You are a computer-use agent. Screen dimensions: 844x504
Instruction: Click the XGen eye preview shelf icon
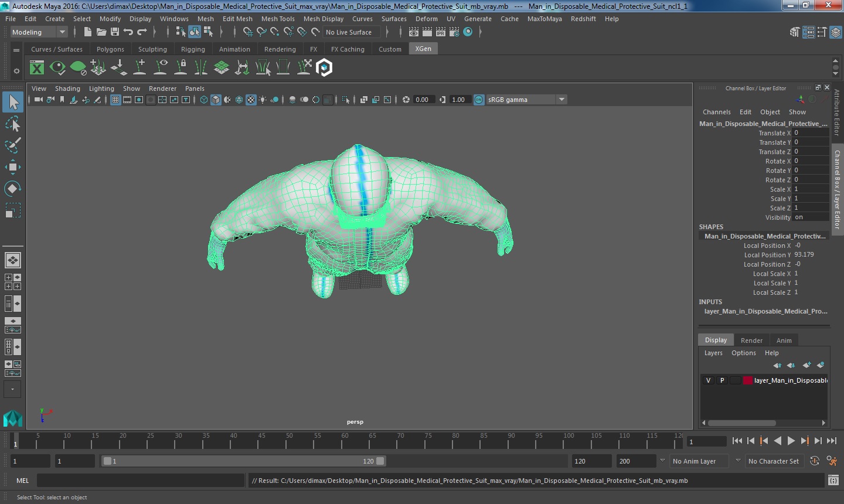click(57, 68)
